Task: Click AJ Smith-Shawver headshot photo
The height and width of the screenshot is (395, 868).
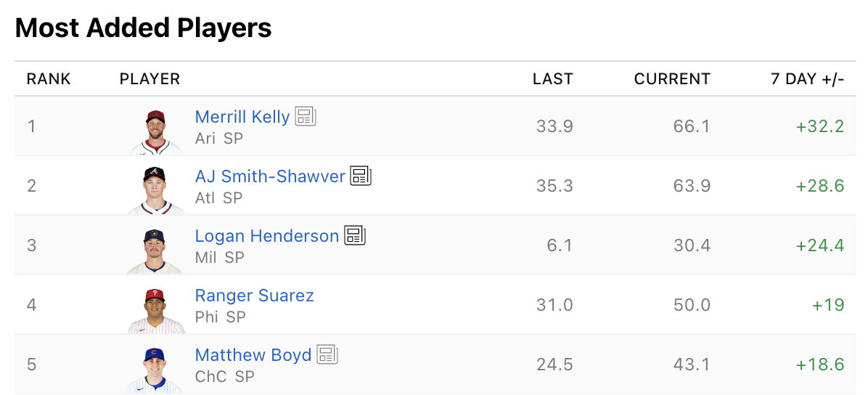Action: coord(155,191)
